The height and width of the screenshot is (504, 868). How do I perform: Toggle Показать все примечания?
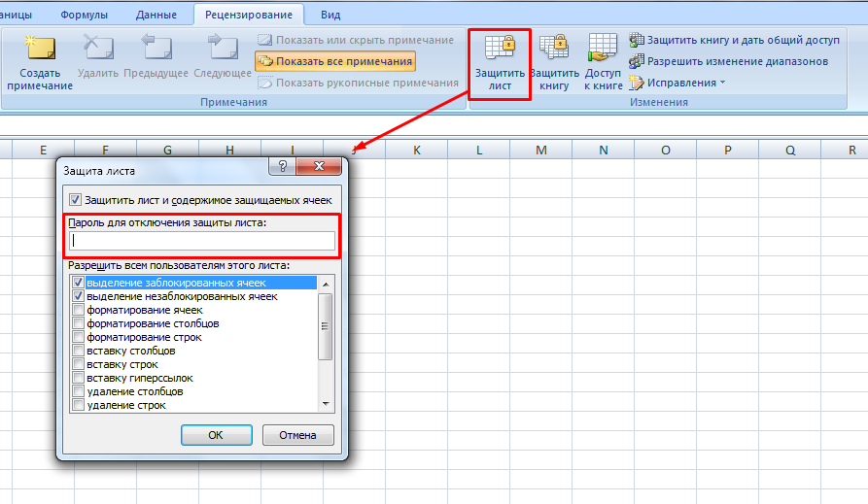(x=335, y=61)
